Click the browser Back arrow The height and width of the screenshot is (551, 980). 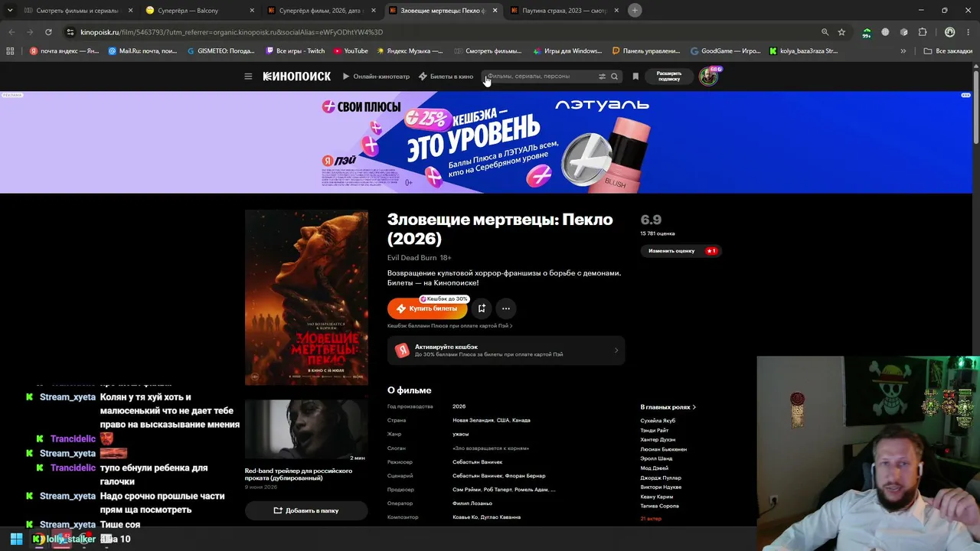click(11, 32)
